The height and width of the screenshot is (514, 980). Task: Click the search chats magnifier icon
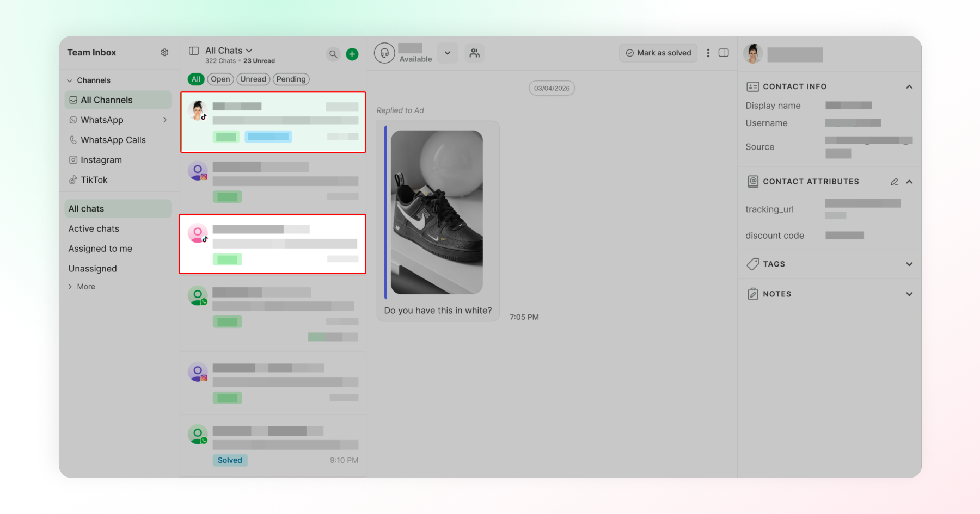point(333,54)
